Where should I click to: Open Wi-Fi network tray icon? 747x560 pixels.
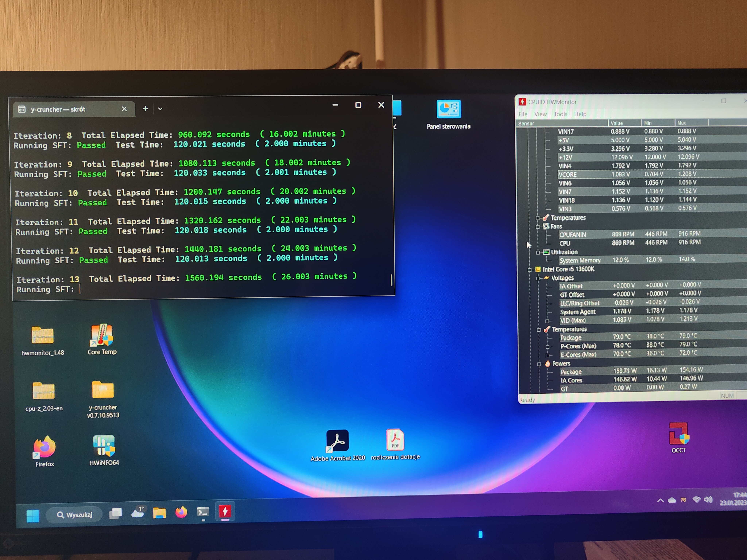[696, 500]
